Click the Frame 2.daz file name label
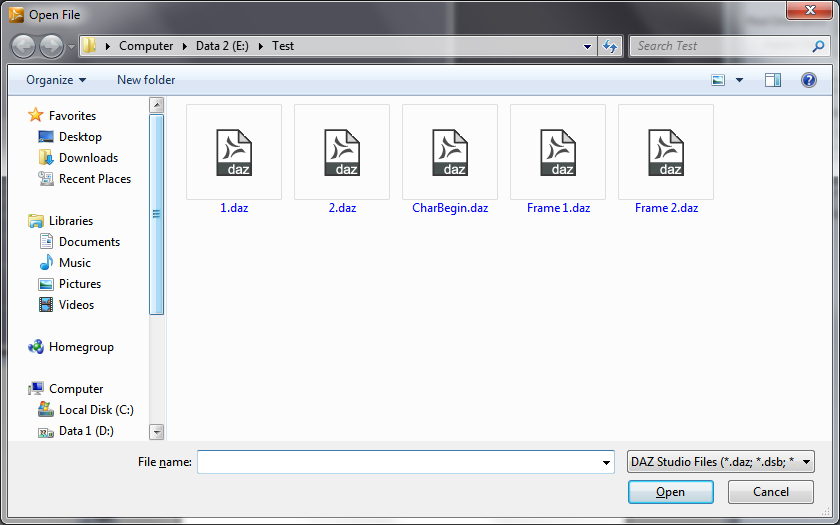840x525 pixels. tap(666, 208)
